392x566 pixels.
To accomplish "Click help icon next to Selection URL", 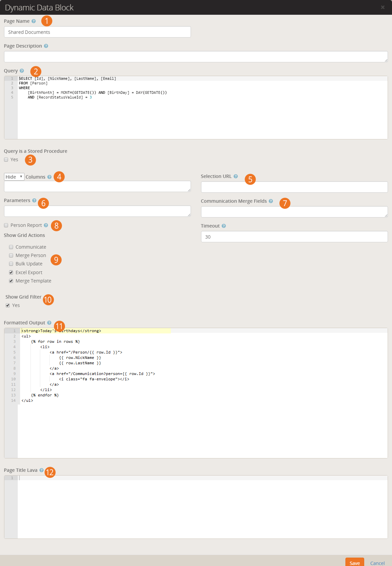I will (x=236, y=176).
